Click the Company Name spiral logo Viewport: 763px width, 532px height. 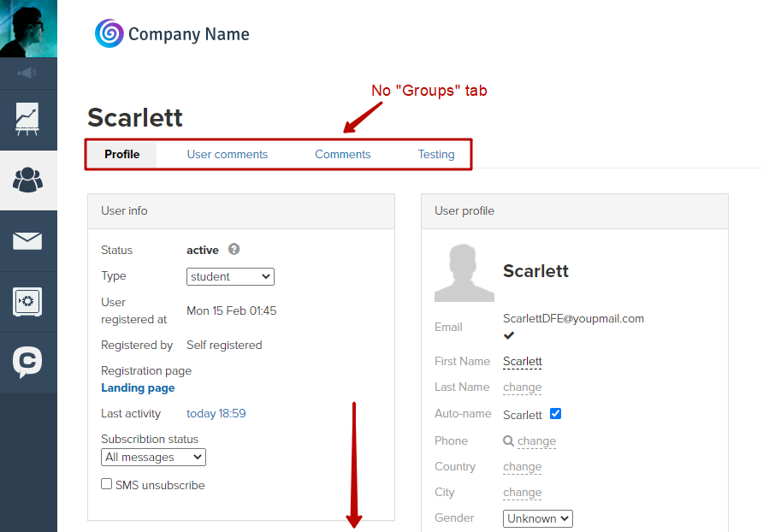[x=109, y=33]
